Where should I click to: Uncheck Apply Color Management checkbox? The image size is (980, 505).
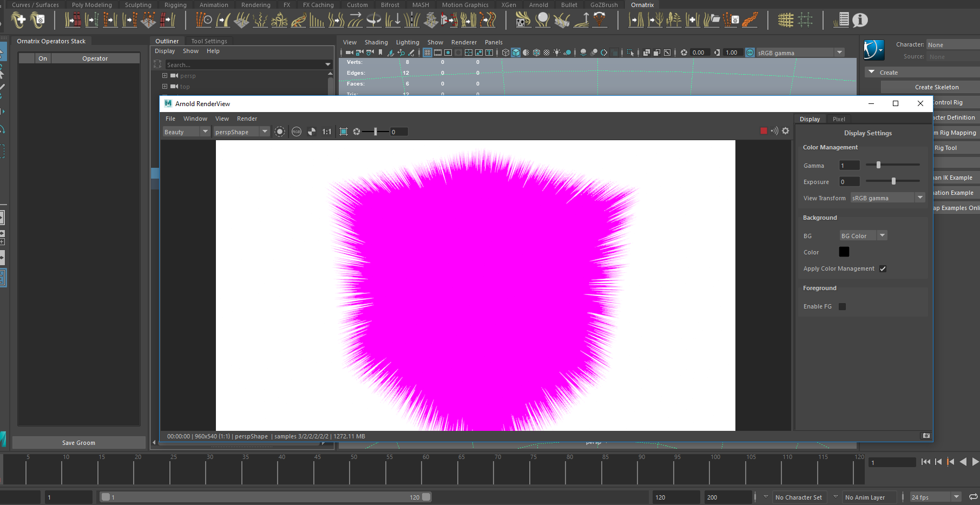click(883, 269)
